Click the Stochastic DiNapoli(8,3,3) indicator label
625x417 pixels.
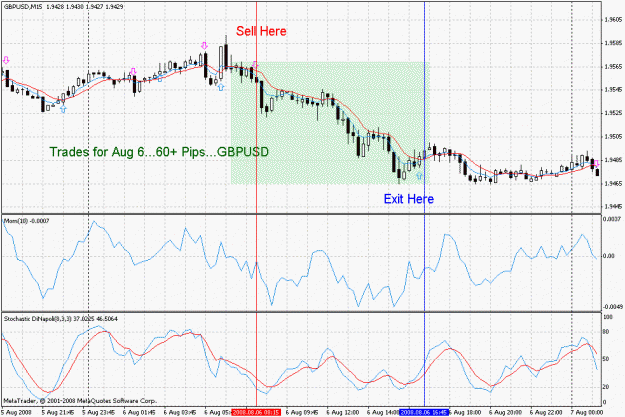(61, 319)
